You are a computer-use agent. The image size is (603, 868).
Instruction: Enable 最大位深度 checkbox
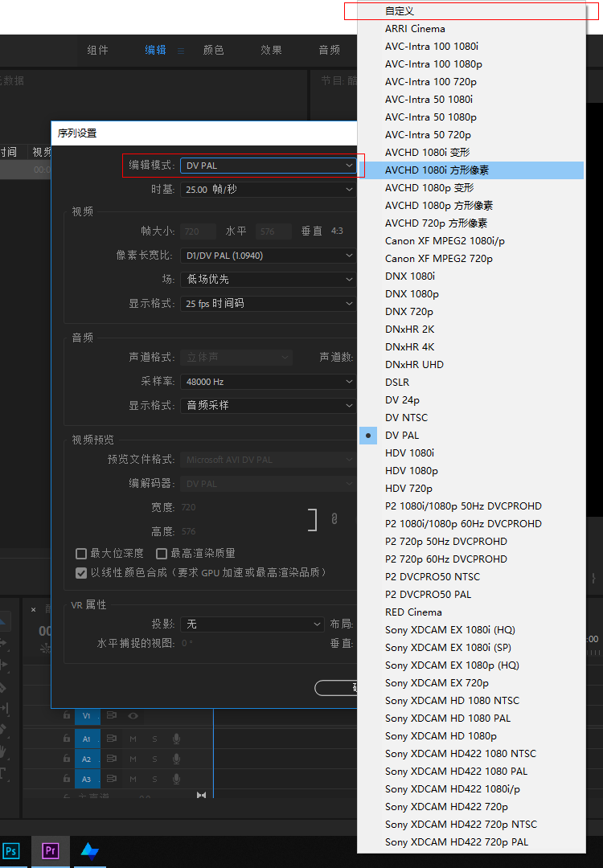pos(81,554)
